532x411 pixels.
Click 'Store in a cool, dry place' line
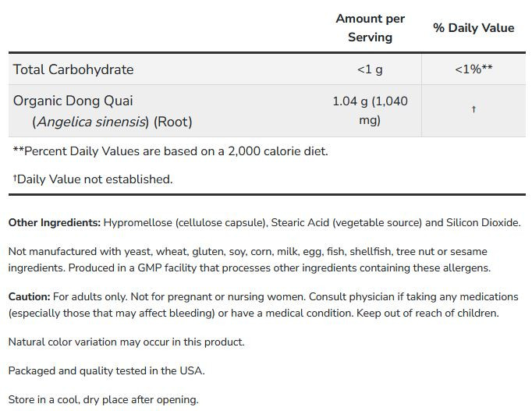[103, 399]
